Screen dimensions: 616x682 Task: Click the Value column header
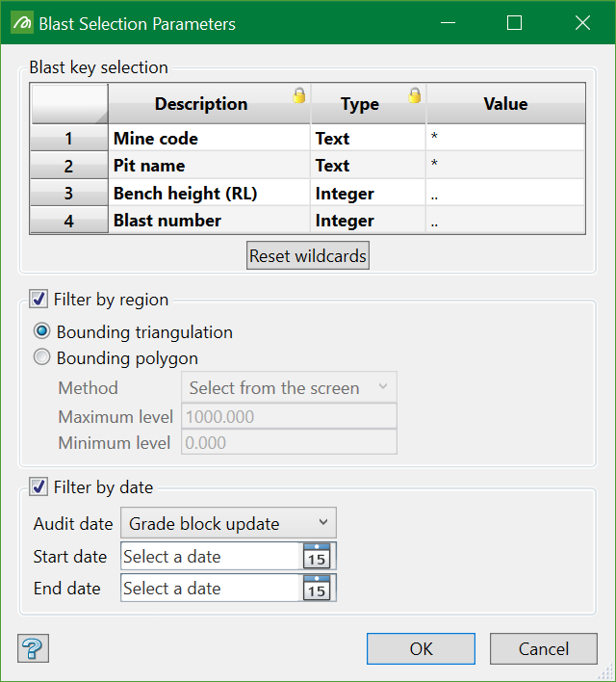pyautogui.click(x=505, y=104)
